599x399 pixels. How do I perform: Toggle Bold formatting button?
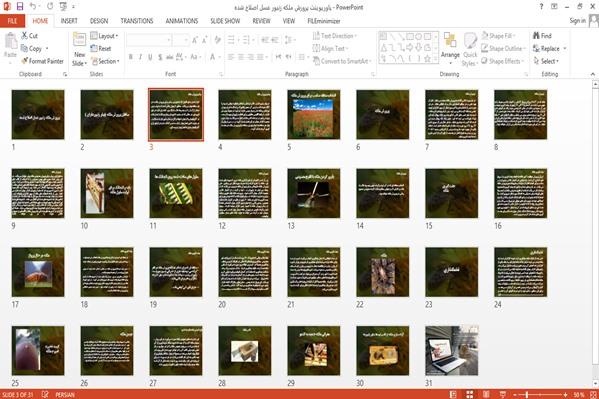(x=131, y=57)
